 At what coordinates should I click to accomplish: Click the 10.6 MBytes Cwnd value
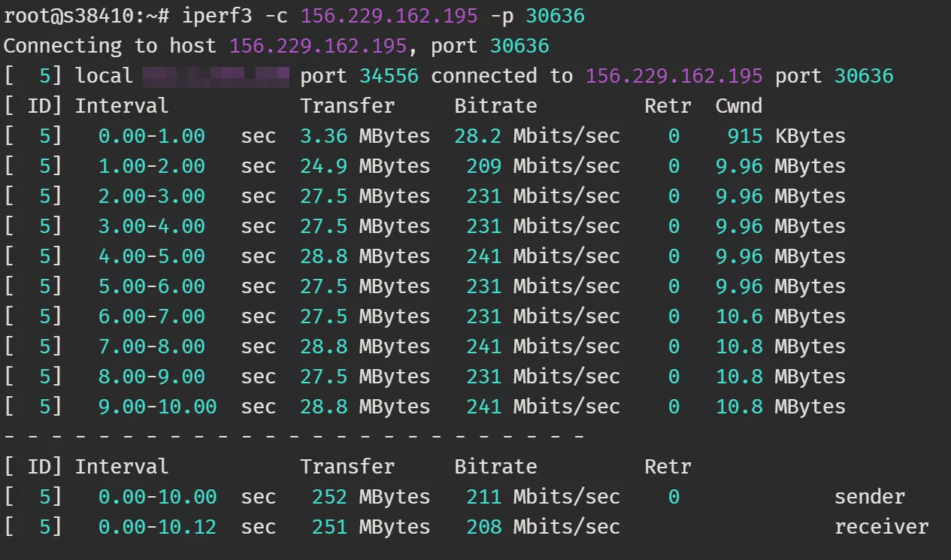pos(780,316)
